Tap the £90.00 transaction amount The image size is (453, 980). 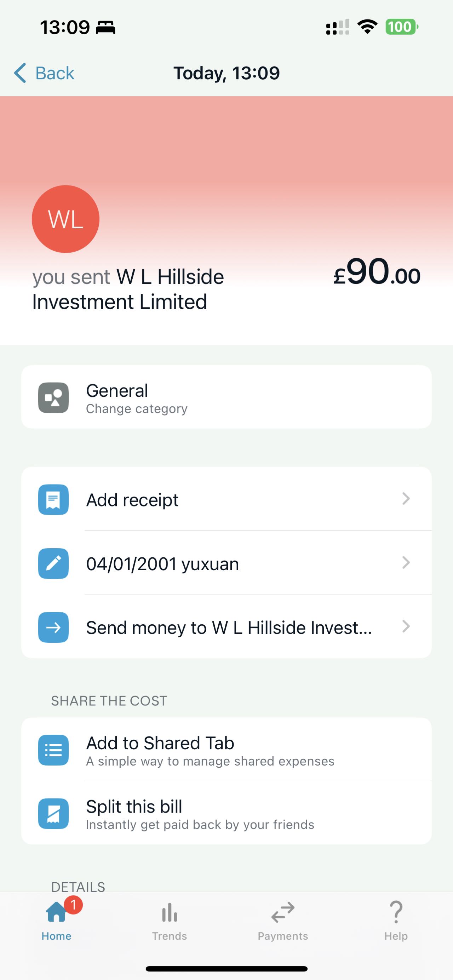point(377,273)
